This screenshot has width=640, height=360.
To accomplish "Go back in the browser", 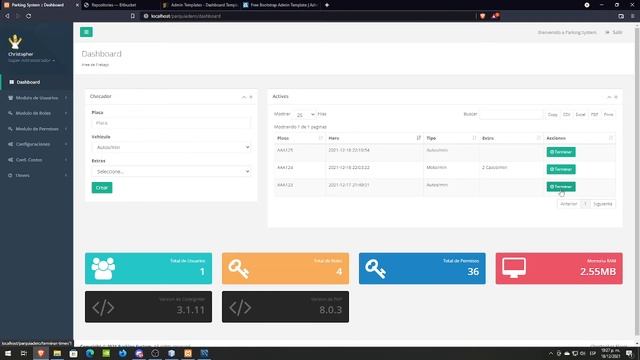I will pos(7,16).
